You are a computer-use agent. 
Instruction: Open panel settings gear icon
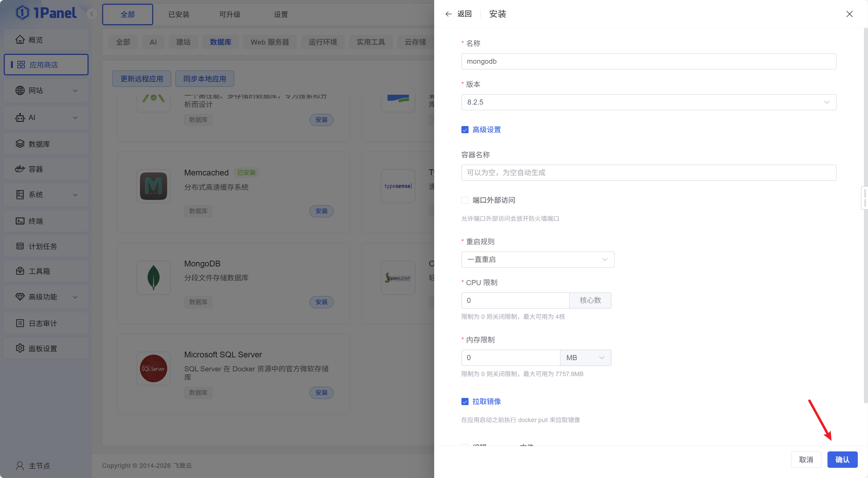point(20,348)
